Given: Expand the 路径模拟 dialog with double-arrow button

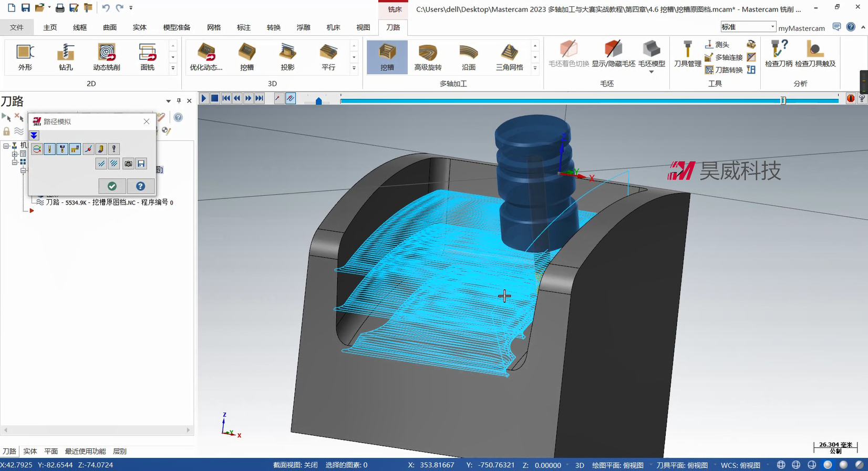Looking at the screenshot, I should [x=34, y=136].
